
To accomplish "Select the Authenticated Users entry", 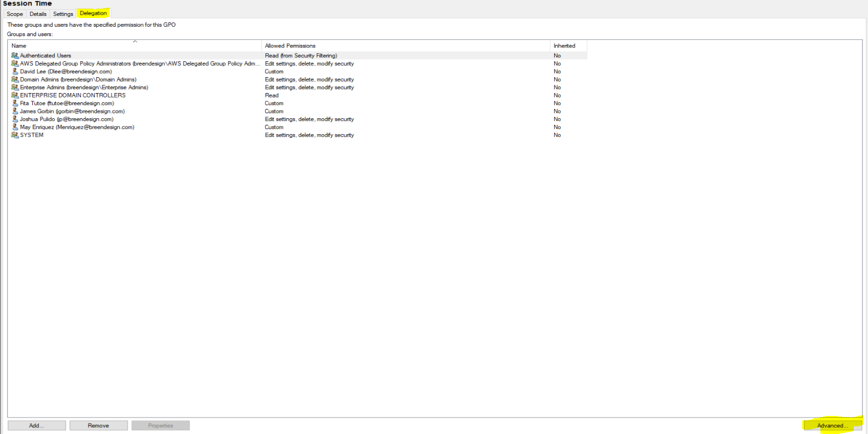I will 45,55.
